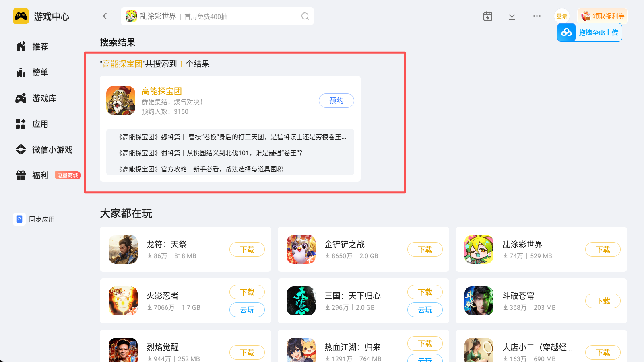Download 火影忍者
Screen dimensions: 644x362
pos(247,292)
